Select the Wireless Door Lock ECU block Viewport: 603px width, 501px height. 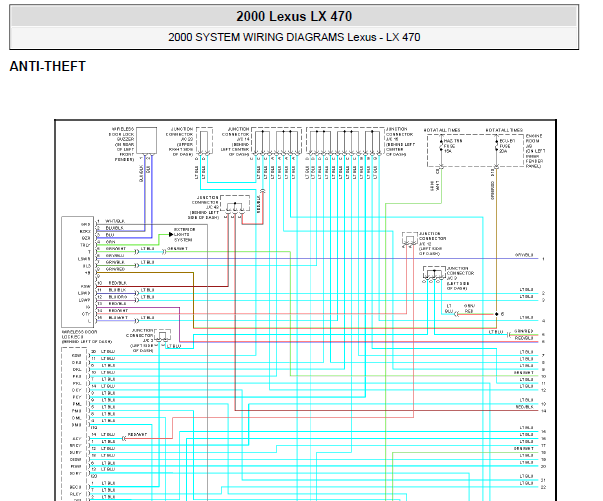77,271
